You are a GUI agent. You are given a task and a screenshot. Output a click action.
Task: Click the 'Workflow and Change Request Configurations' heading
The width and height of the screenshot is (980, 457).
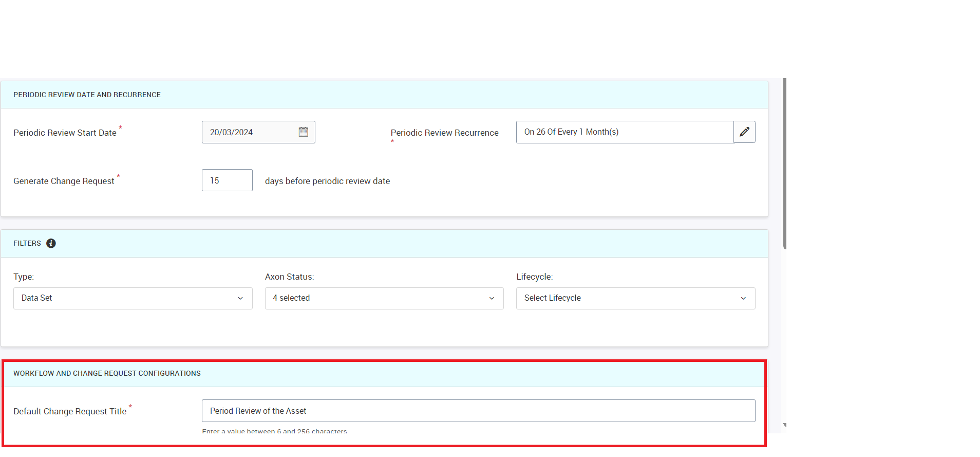[107, 373]
